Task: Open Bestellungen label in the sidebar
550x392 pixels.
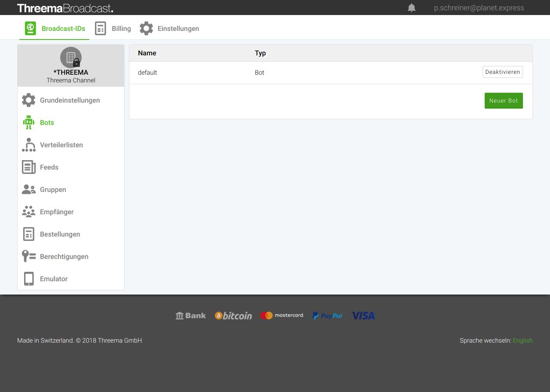Action: point(60,234)
